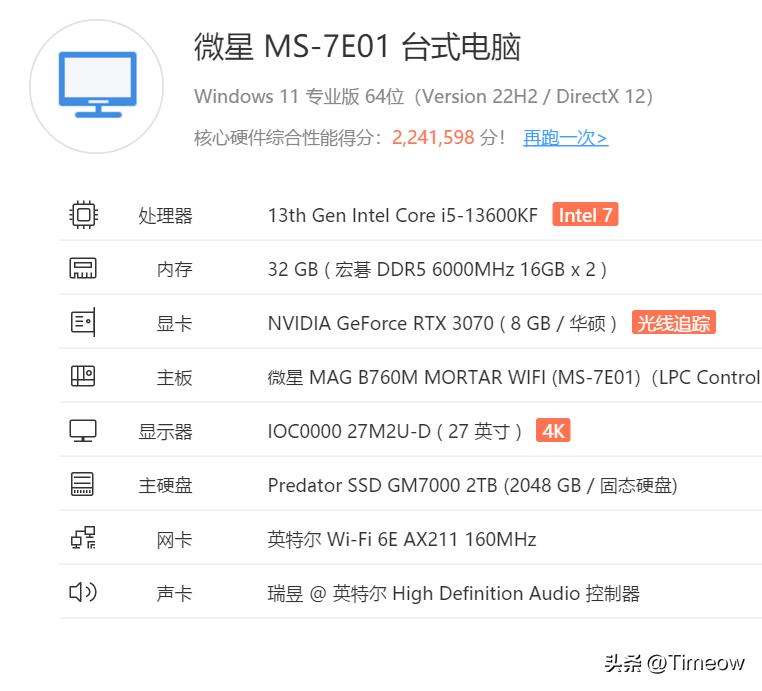Image resolution: width=762 pixels, height=691 pixels.
Task: Click the network card icon
Action: click(x=83, y=538)
